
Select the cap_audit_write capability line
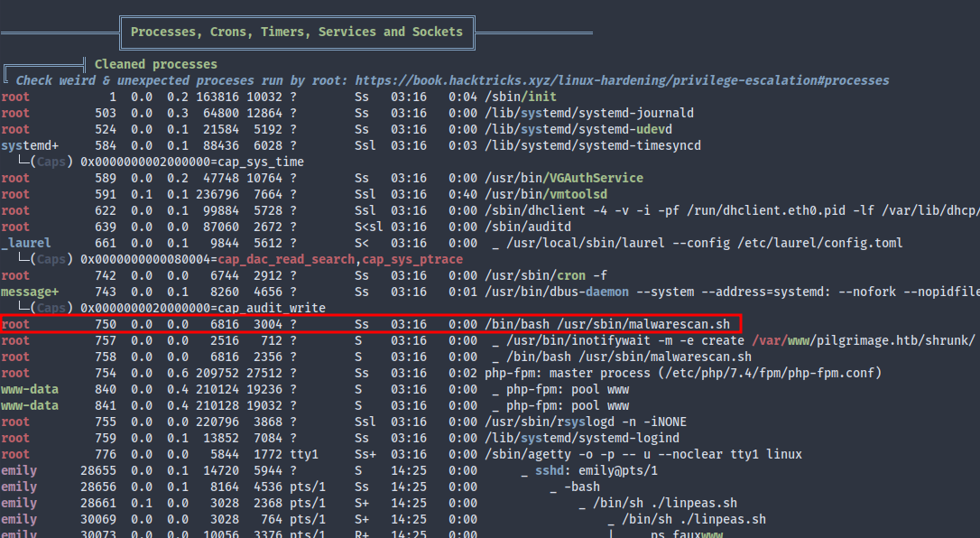coord(254,308)
